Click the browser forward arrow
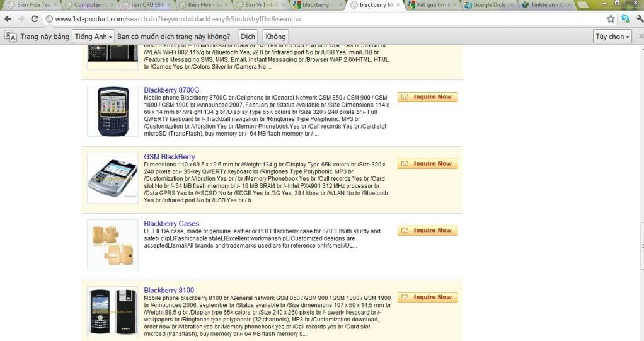 (x=21, y=19)
